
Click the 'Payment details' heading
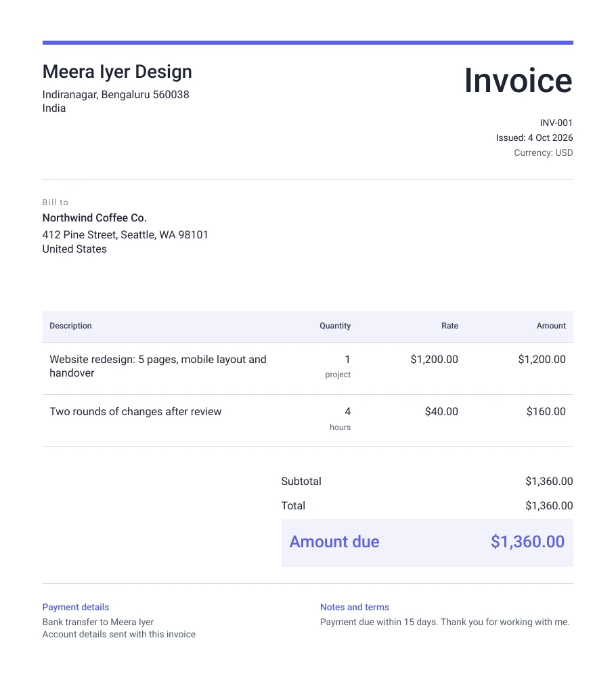point(76,607)
